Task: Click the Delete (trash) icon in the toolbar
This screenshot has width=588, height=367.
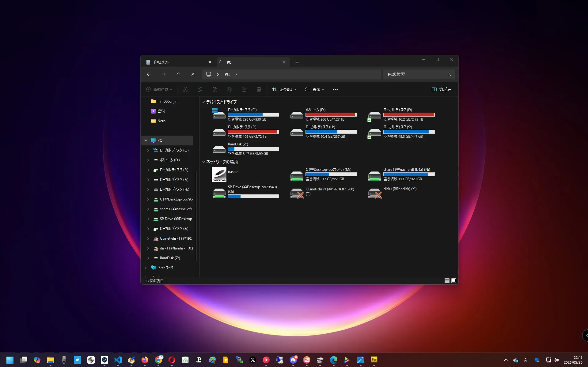Action: point(259,89)
